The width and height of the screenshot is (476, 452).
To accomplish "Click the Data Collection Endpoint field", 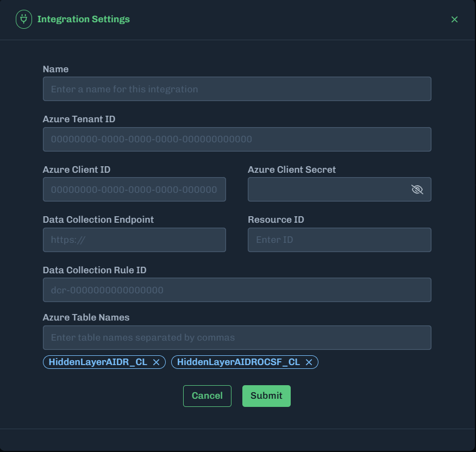I will click(134, 240).
